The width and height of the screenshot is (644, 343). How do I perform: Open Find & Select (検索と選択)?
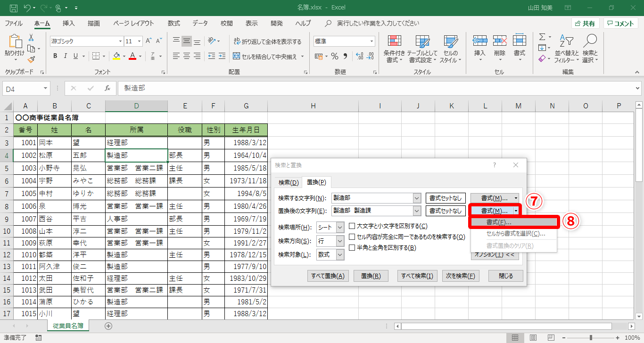pos(590,49)
